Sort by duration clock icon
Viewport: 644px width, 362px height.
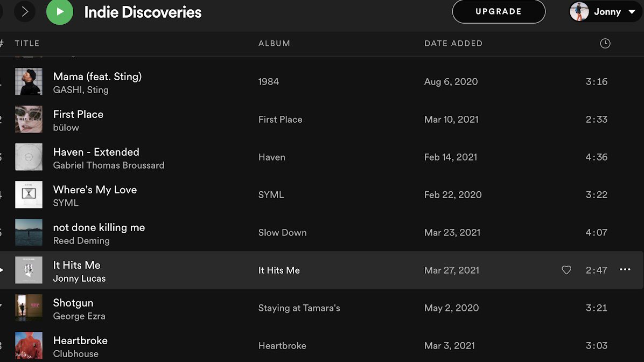[x=605, y=43]
